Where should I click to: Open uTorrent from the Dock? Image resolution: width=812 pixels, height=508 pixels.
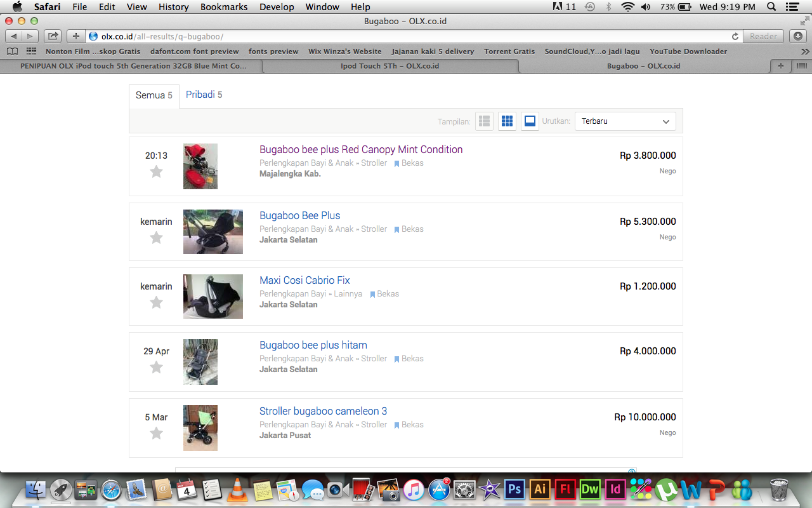pyautogui.click(x=665, y=490)
